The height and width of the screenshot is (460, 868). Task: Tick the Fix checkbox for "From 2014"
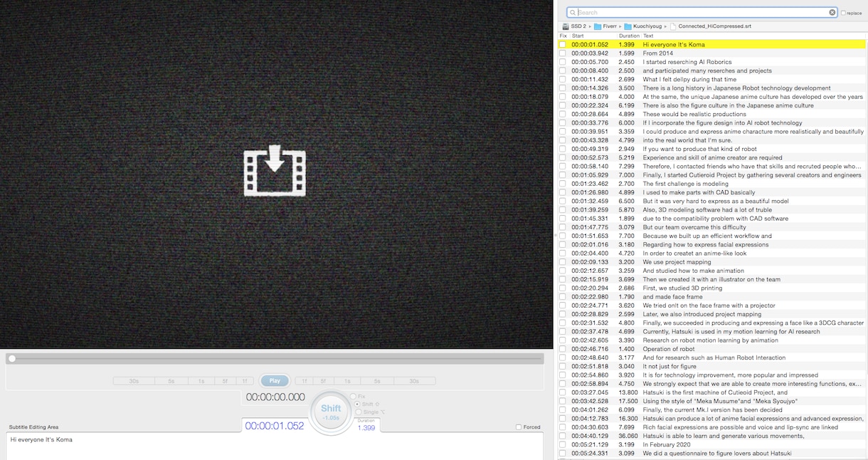click(x=563, y=53)
